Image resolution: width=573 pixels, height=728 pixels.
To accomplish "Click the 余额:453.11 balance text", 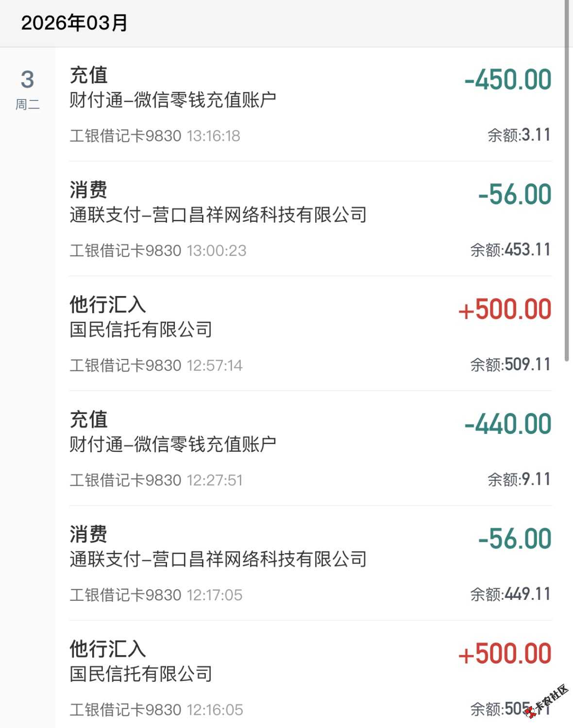I will 510,250.
